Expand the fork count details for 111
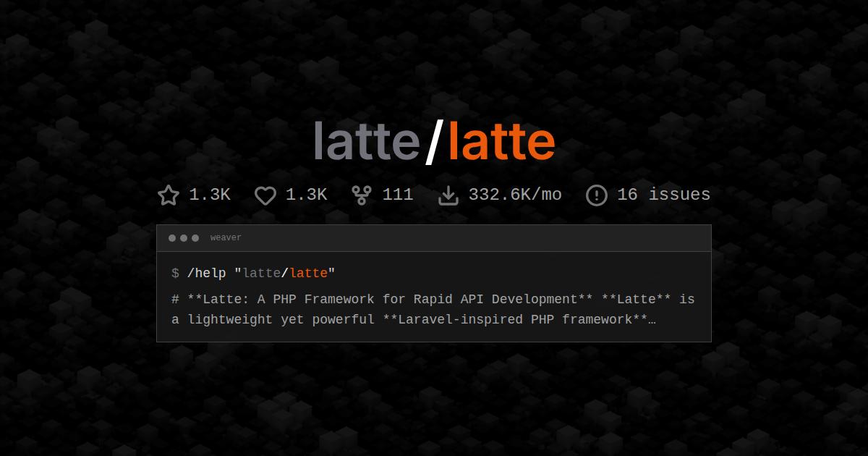The height and width of the screenshot is (456, 868). [x=399, y=195]
